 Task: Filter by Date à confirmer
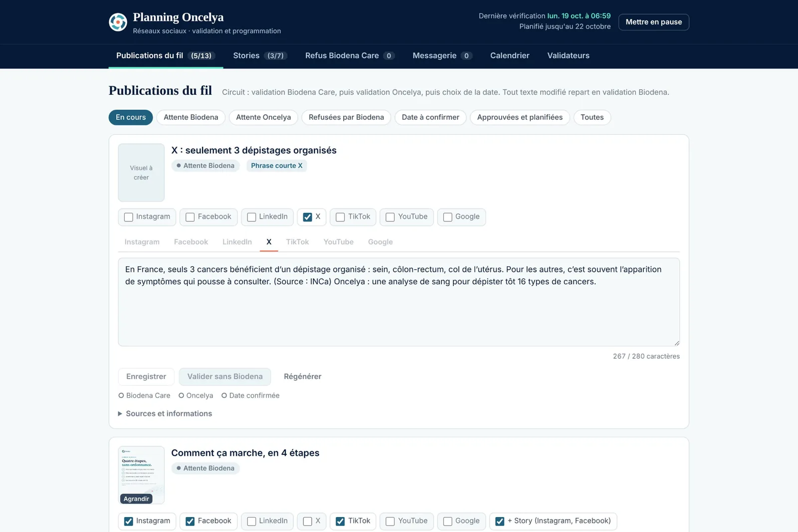click(430, 117)
